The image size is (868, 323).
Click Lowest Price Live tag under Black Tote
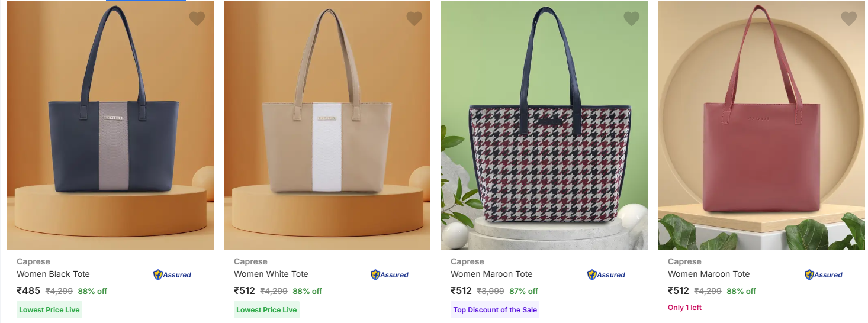click(x=49, y=310)
